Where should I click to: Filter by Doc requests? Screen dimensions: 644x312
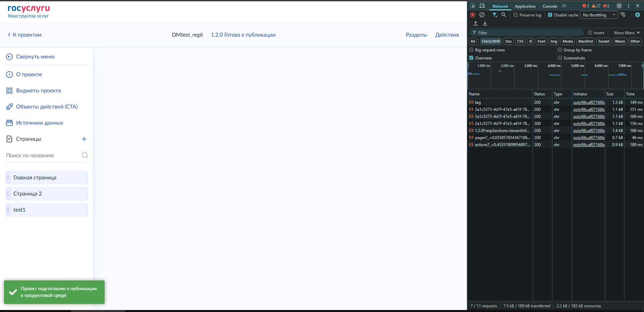(508, 41)
